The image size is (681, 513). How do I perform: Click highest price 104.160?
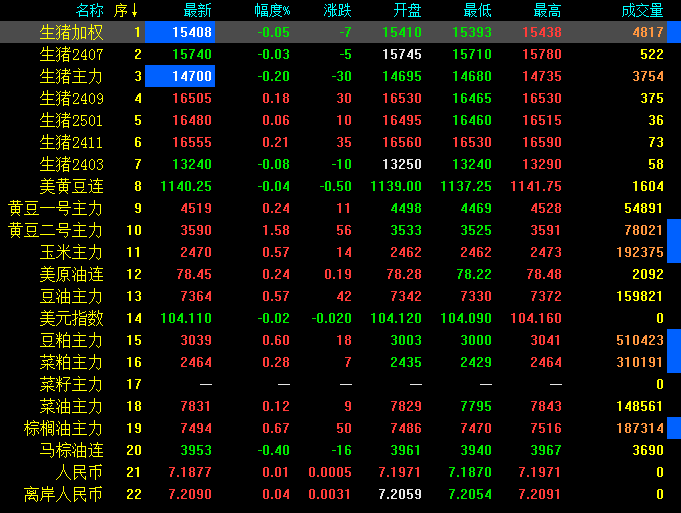coord(536,318)
